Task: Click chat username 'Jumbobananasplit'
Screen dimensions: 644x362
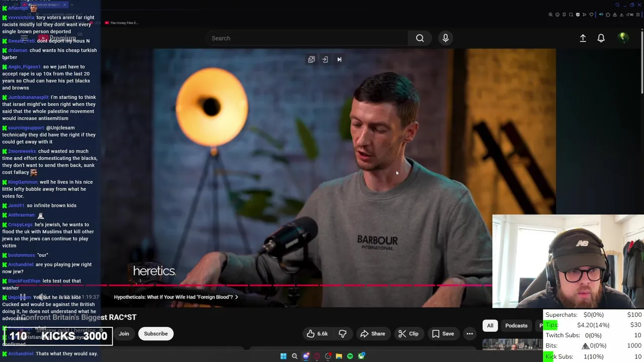Action: coord(28,98)
